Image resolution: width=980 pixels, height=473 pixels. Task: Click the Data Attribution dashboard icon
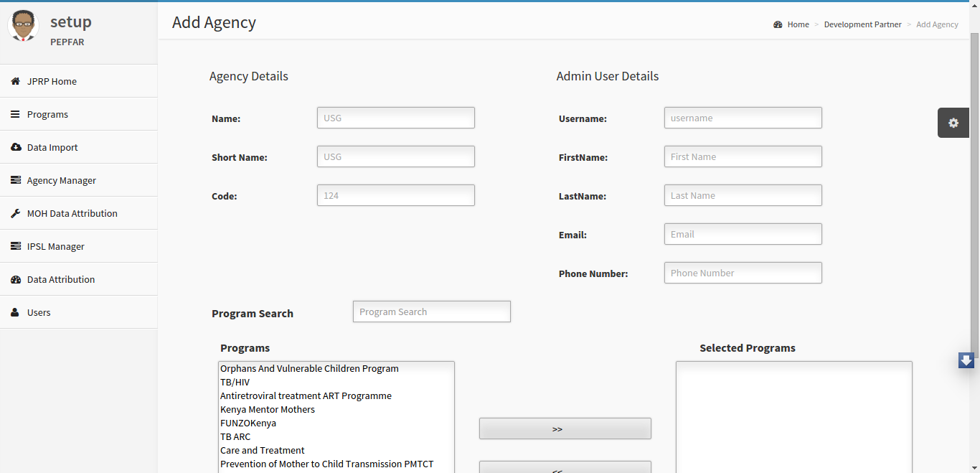[16, 279]
